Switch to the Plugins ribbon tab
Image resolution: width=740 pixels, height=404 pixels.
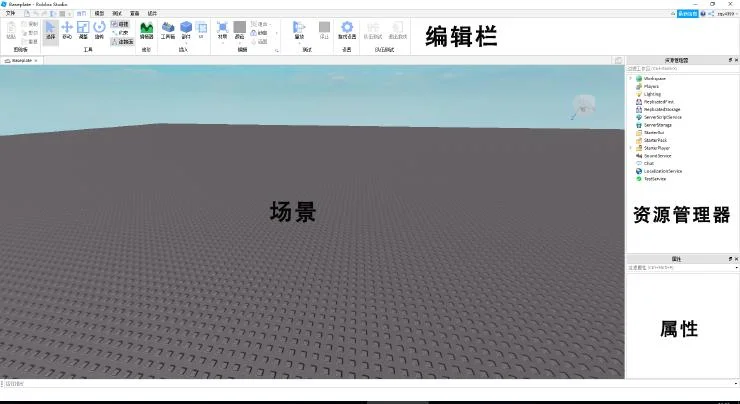[x=152, y=13]
